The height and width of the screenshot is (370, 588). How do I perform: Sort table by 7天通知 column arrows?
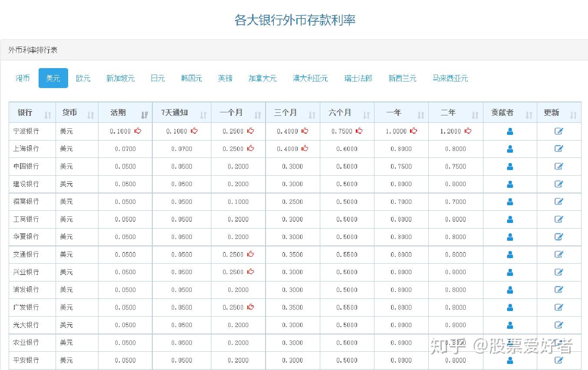coord(204,115)
